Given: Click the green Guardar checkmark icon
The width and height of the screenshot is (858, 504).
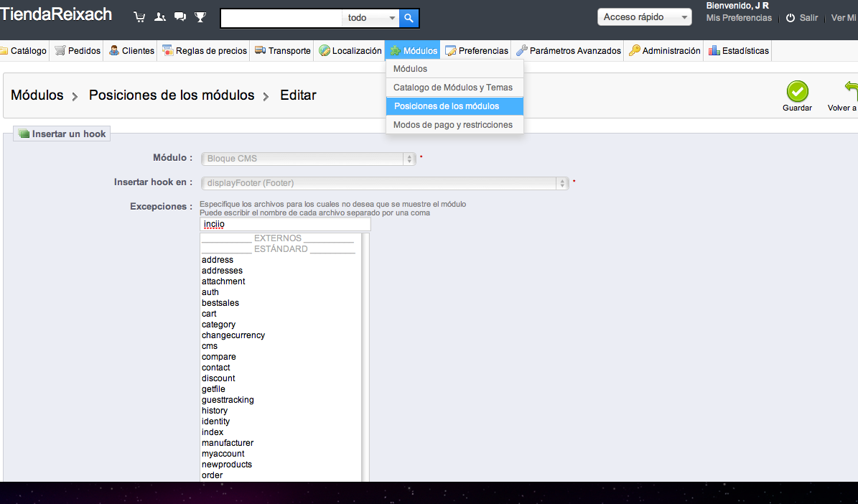Looking at the screenshot, I should pyautogui.click(x=797, y=91).
